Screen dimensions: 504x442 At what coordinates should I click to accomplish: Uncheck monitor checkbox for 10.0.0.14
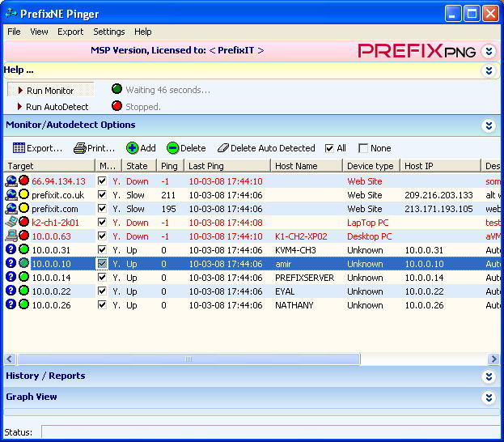(x=102, y=278)
